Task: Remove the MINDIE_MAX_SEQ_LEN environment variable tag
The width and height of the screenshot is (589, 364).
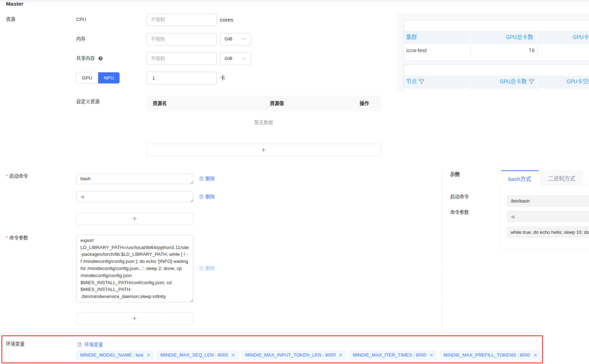Action: click(x=233, y=355)
